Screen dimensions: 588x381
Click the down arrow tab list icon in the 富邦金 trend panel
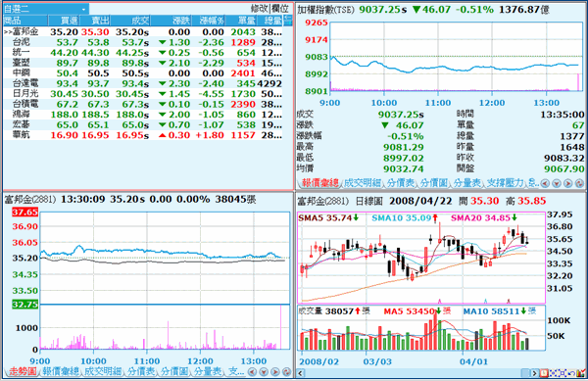coord(264,371)
